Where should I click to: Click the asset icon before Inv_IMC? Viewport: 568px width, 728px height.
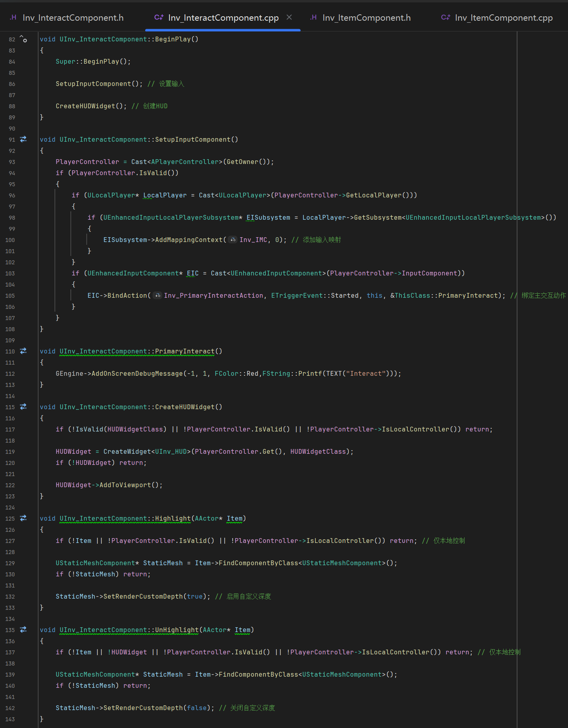tap(233, 240)
